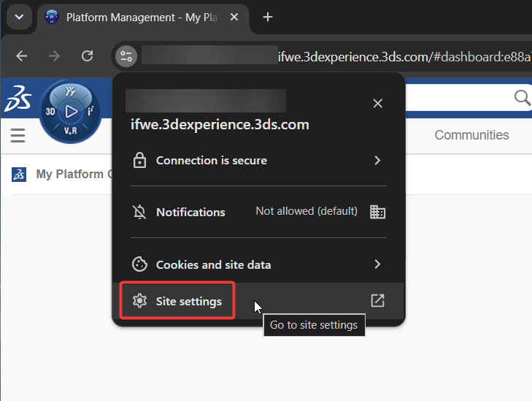Click the My Platform dashboard title
Image resolution: width=532 pixels, height=401 pixels.
74,174
